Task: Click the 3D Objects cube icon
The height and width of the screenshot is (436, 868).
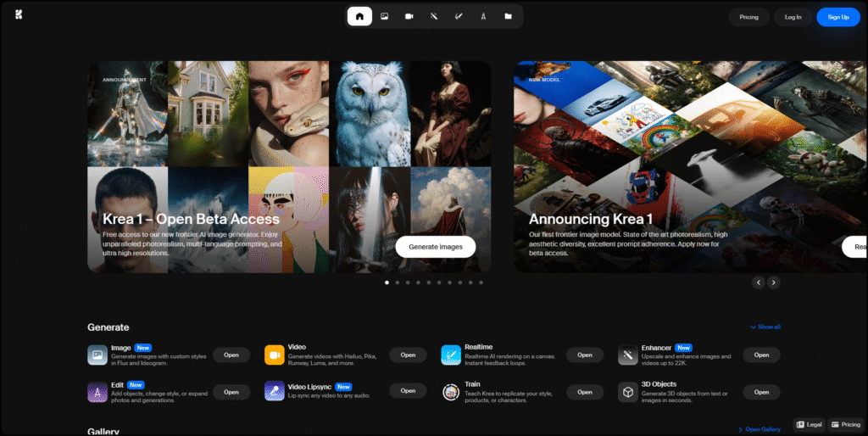Action: pos(628,392)
